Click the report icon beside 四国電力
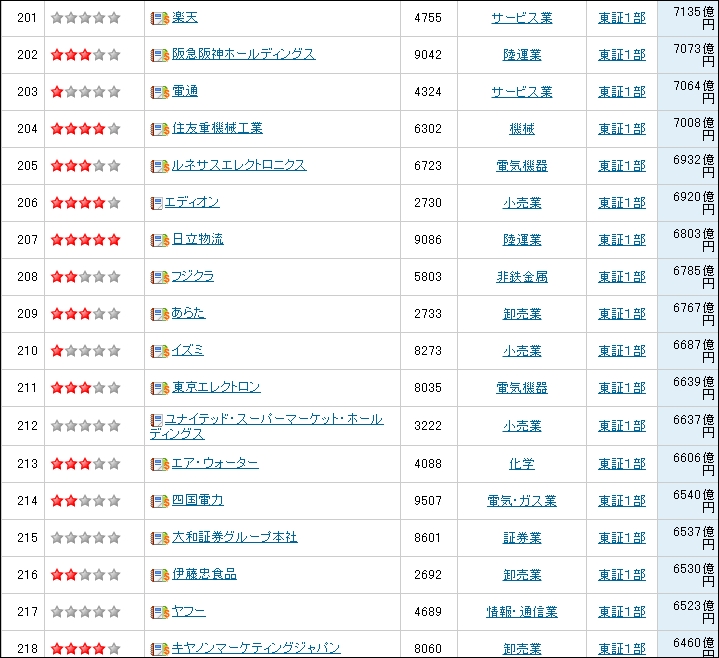 (x=160, y=501)
